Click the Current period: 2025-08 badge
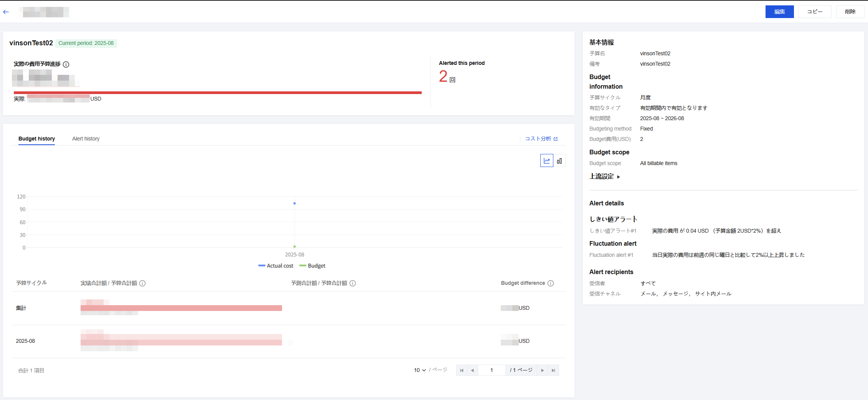 pos(86,43)
